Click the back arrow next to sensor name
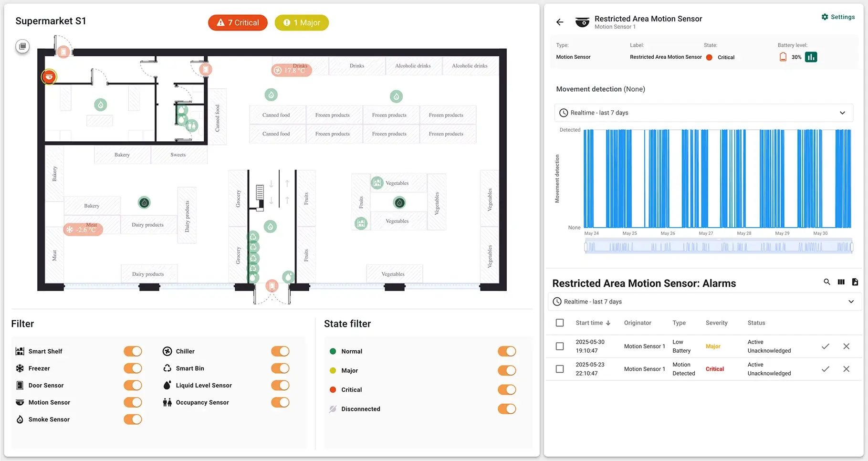 559,22
